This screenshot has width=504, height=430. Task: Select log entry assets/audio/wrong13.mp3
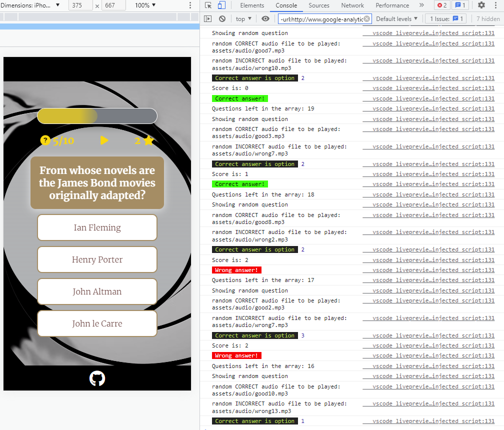pos(251,411)
